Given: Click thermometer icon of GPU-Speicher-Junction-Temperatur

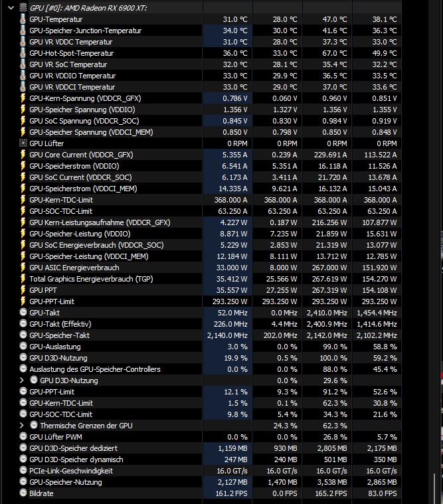Looking at the screenshot, I should click(23, 31).
